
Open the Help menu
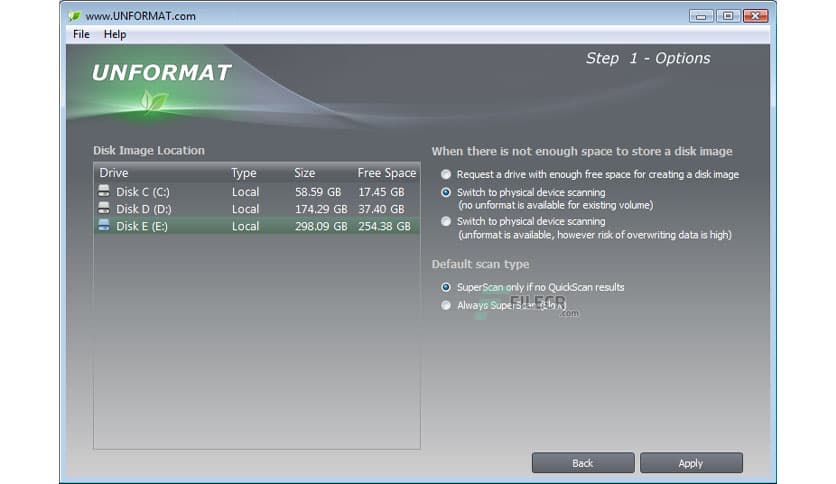tap(115, 34)
